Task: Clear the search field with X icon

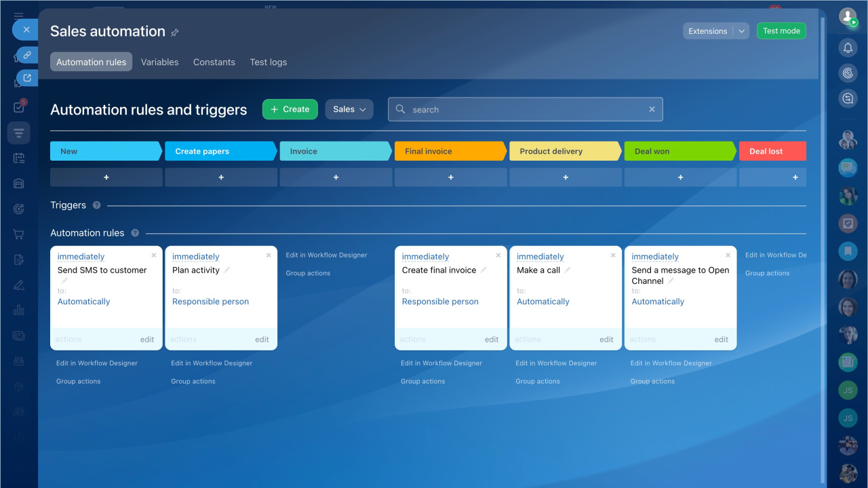Action: pyautogui.click(x=652, y=110)
